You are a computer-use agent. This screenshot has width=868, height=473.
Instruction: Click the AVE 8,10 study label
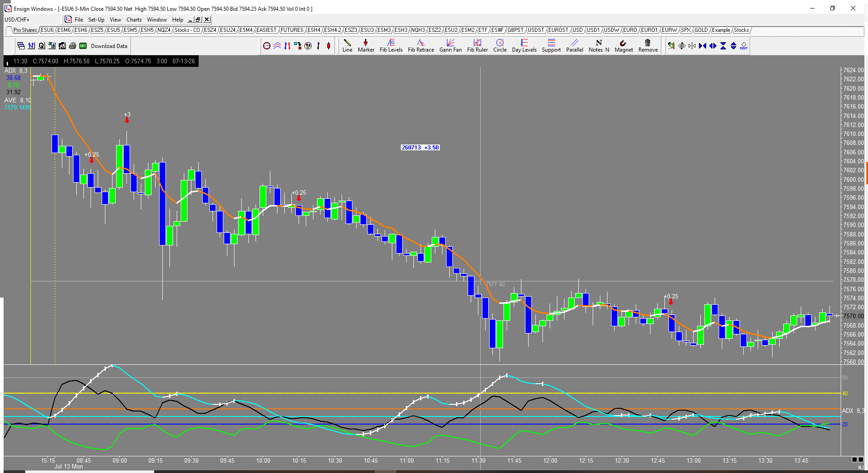(17, 100)
